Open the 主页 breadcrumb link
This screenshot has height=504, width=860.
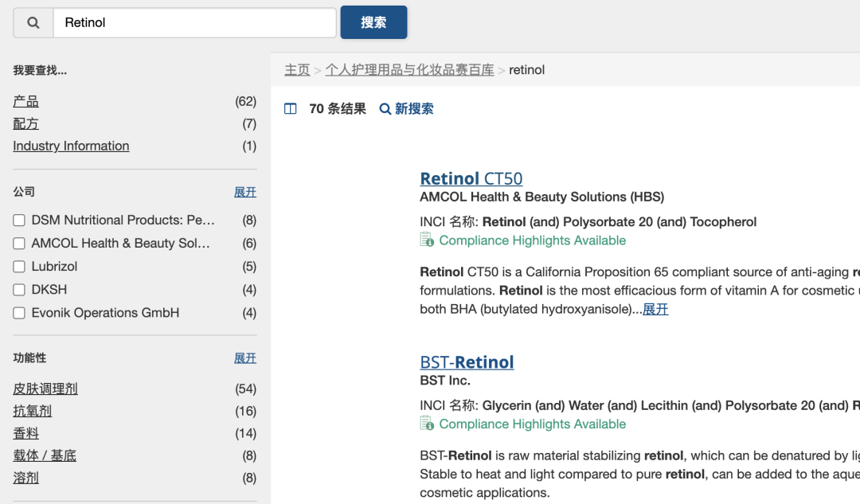297,70
